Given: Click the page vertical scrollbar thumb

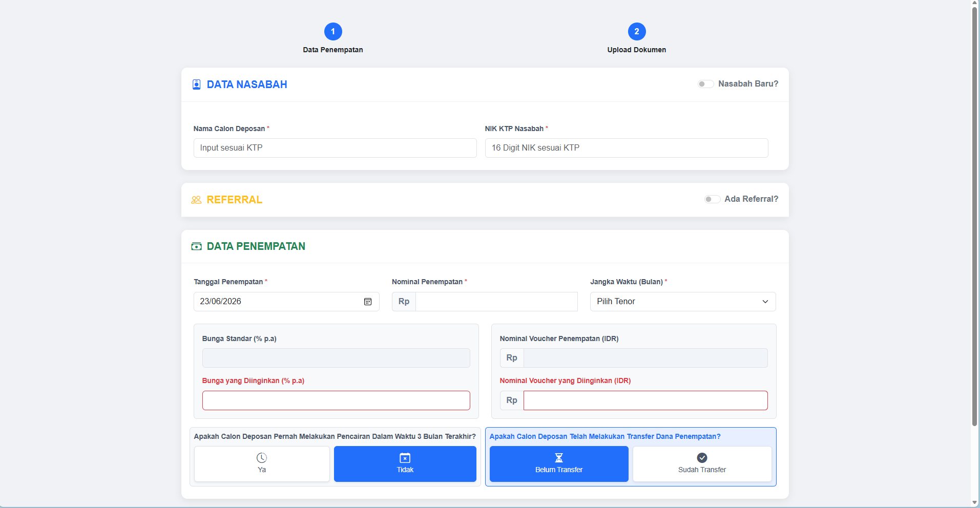Looking at the screenshot, I should coord(975,216).
